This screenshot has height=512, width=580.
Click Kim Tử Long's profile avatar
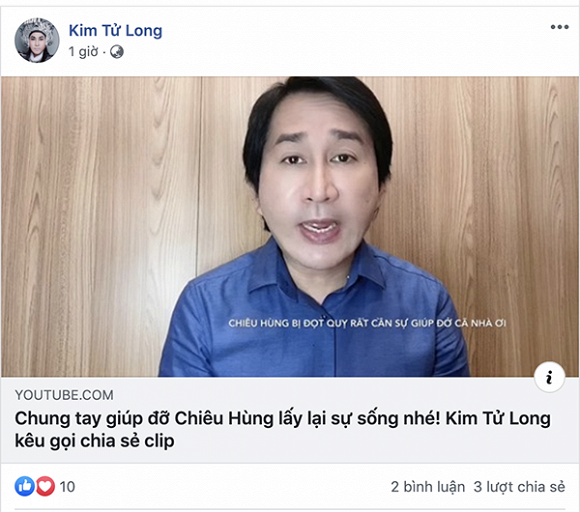pos(37,40)
